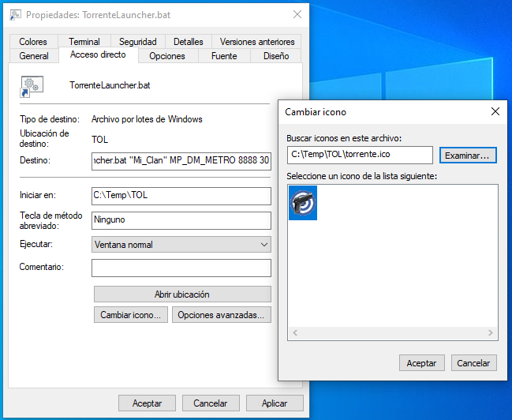
Task: Switch to the General tab
Action: [x=34, y=56]
